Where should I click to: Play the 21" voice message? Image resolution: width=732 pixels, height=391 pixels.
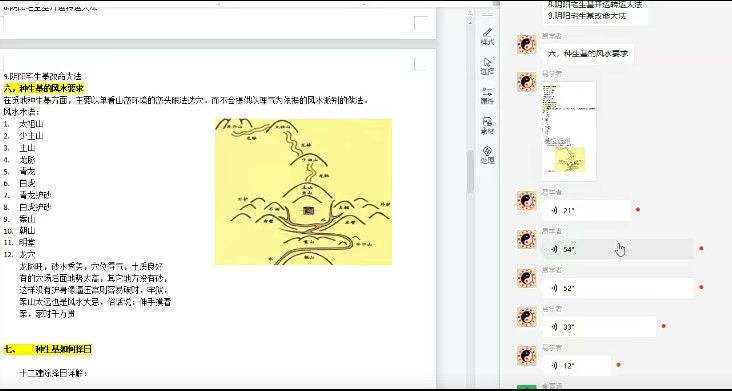[x=586, y=210]
